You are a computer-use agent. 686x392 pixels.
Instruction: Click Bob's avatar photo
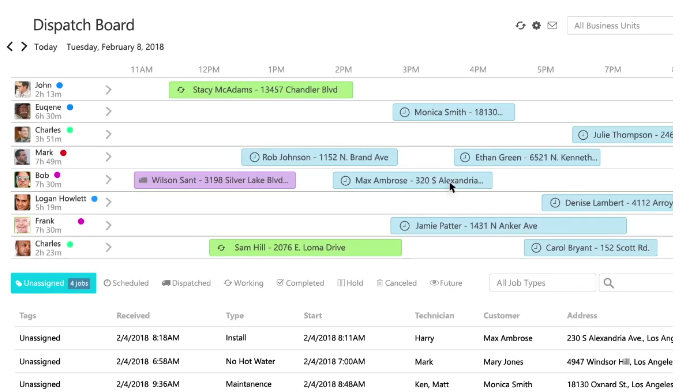coord(22,179)
